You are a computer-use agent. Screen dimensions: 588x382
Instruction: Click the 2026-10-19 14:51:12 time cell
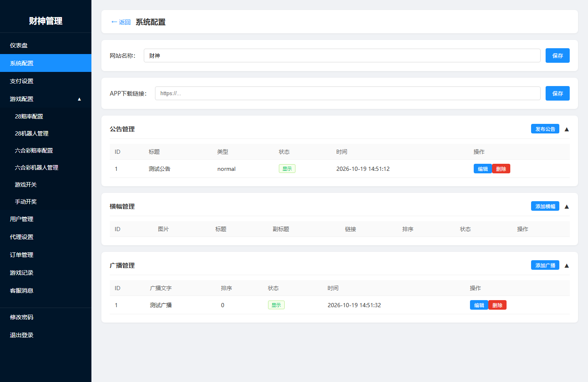click(363, 169)
